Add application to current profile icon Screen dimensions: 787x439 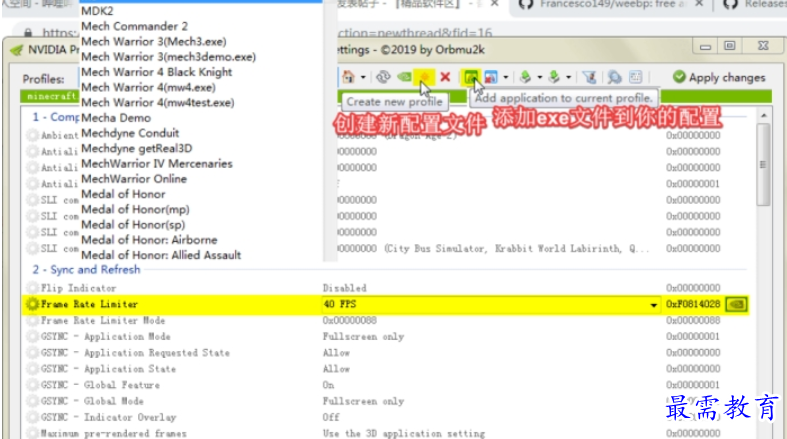coord(471,77)
